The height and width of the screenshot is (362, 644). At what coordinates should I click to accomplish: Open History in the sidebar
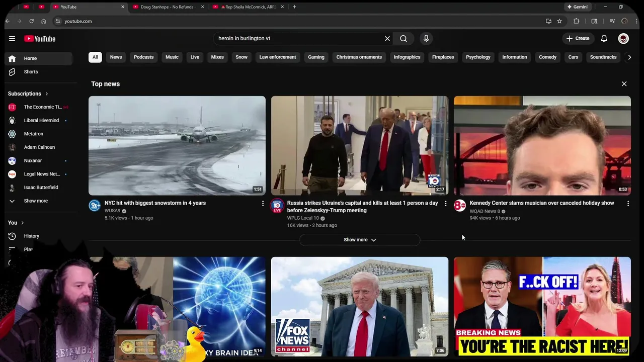[x=39, y=236]
